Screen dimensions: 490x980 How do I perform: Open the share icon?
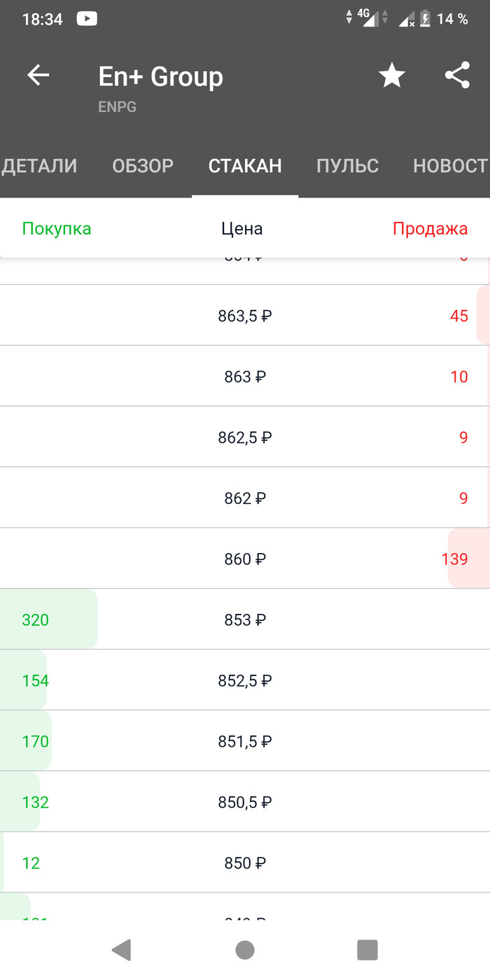tap(457, 76)
